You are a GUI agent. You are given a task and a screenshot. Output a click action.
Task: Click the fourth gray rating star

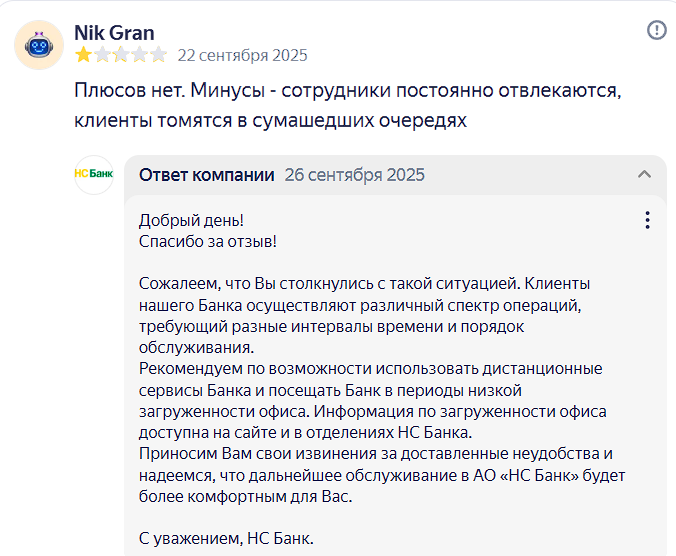(140, 55)
